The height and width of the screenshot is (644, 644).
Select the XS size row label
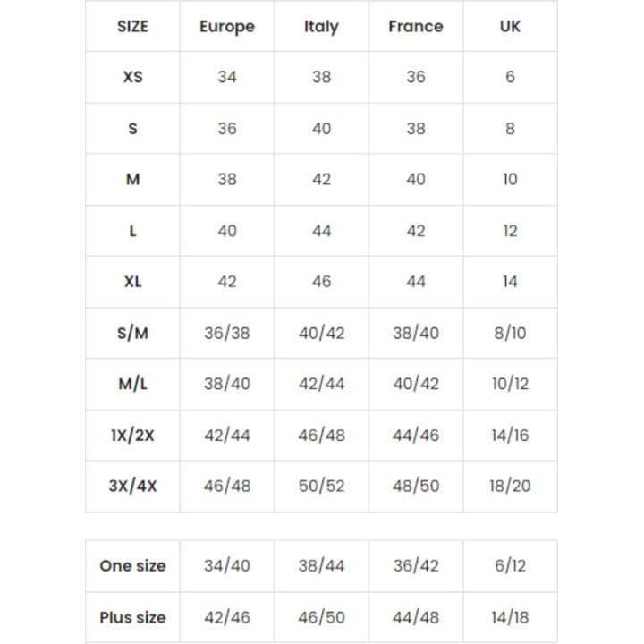(x=132, y=77)
